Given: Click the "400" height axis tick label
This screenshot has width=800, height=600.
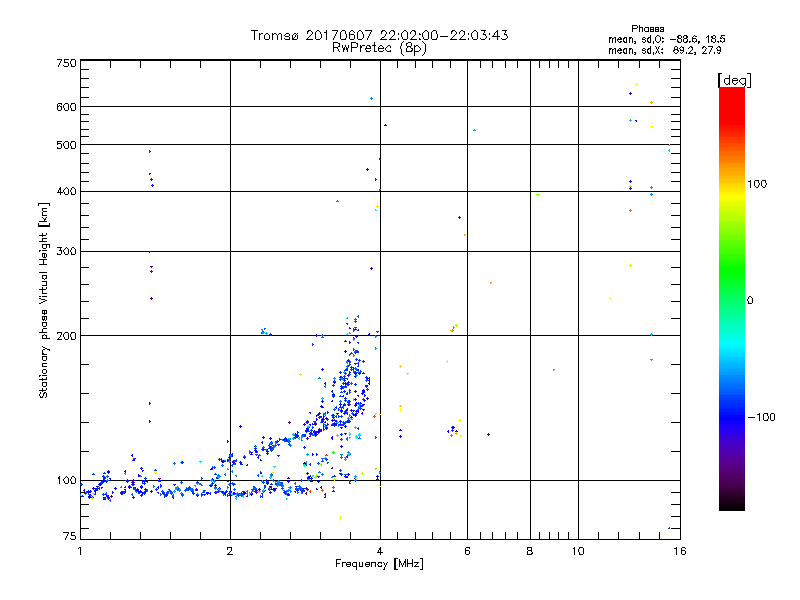Looking at the screenshot, I should (x=66, y=192).
